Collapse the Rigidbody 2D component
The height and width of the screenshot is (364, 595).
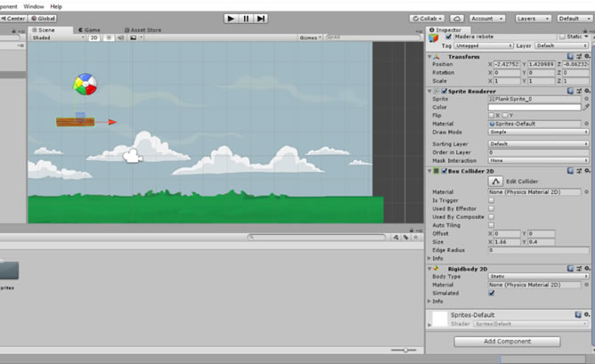pyautogui.click(x=429, y=269)
